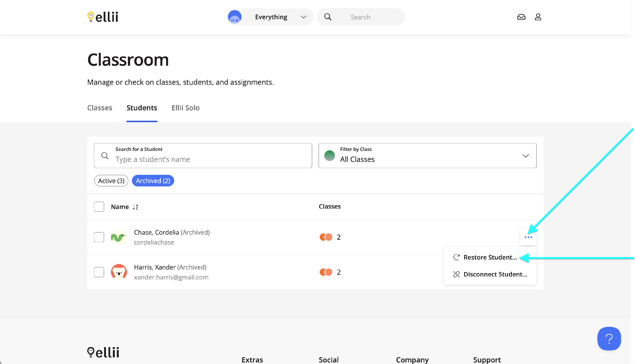Image resolution: width=635 pixels, height=364 pixels.
Task: Open the blue help question button
Action: (x=609, y=338)
